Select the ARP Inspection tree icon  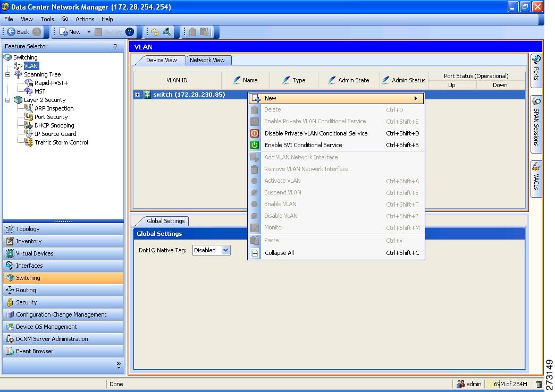[x=29, y=108]
